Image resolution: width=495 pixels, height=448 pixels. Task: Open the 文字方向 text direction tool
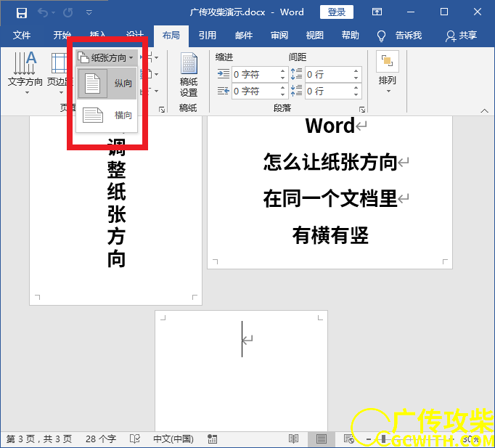(25, 73)
